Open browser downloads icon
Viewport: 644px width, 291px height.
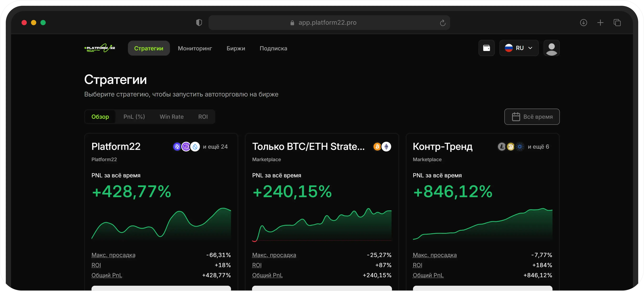pyautogui.click(x=583, y=22)
